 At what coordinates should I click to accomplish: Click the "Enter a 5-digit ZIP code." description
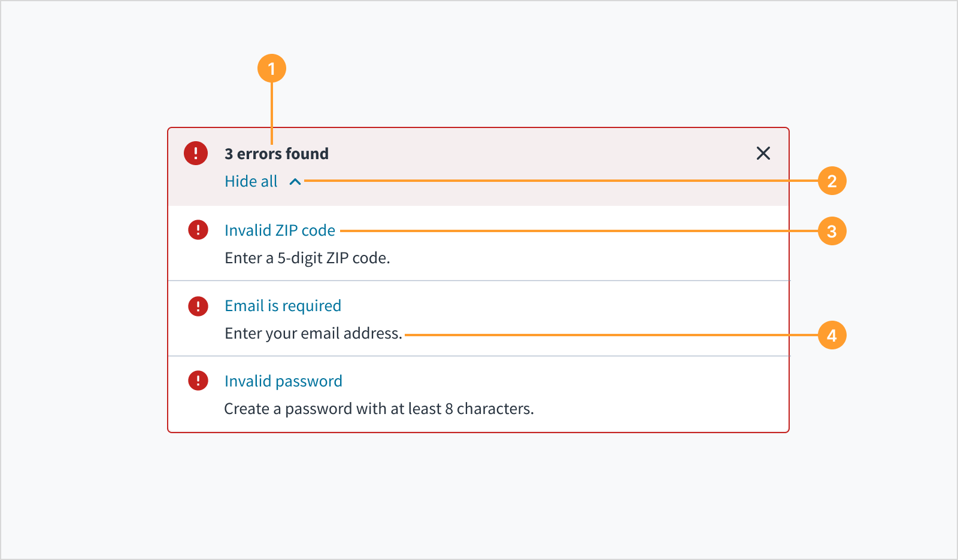(x=307, y=258)
